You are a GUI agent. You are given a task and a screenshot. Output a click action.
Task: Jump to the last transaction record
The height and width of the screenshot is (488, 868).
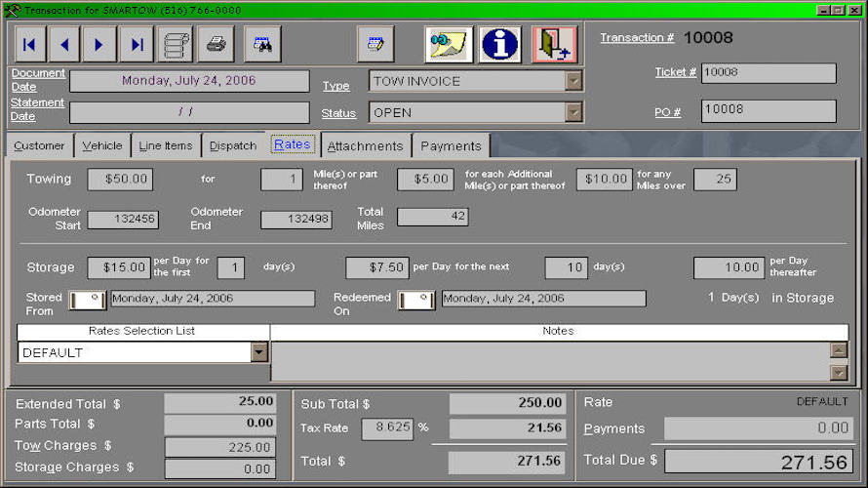pyautogui.click(x=136, y=44)
